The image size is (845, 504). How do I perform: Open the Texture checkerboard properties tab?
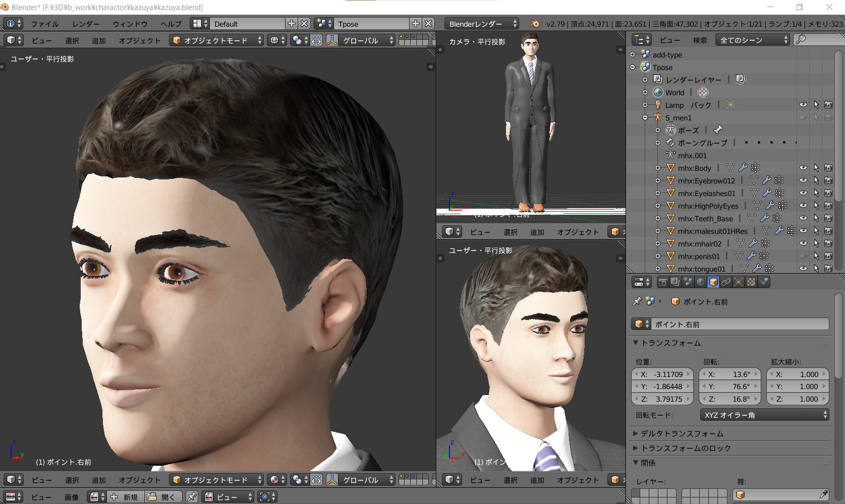pyautogui.click(x=751, y=282)
